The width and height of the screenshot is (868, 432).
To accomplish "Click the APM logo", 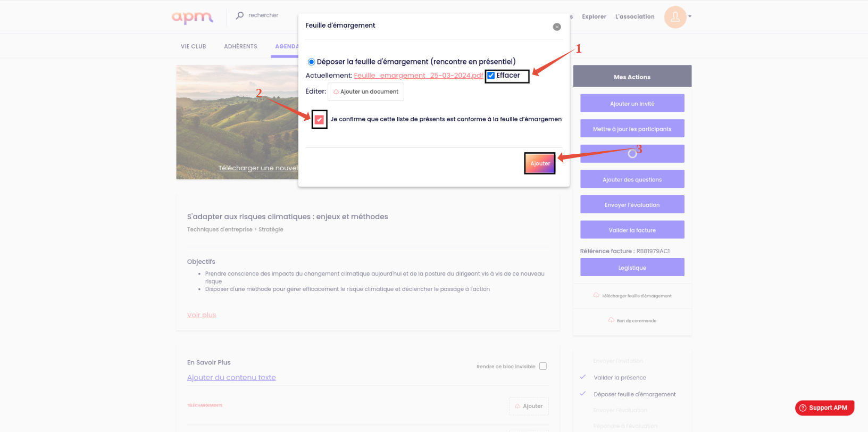I will pyautogui.click(x=192, y=17).
